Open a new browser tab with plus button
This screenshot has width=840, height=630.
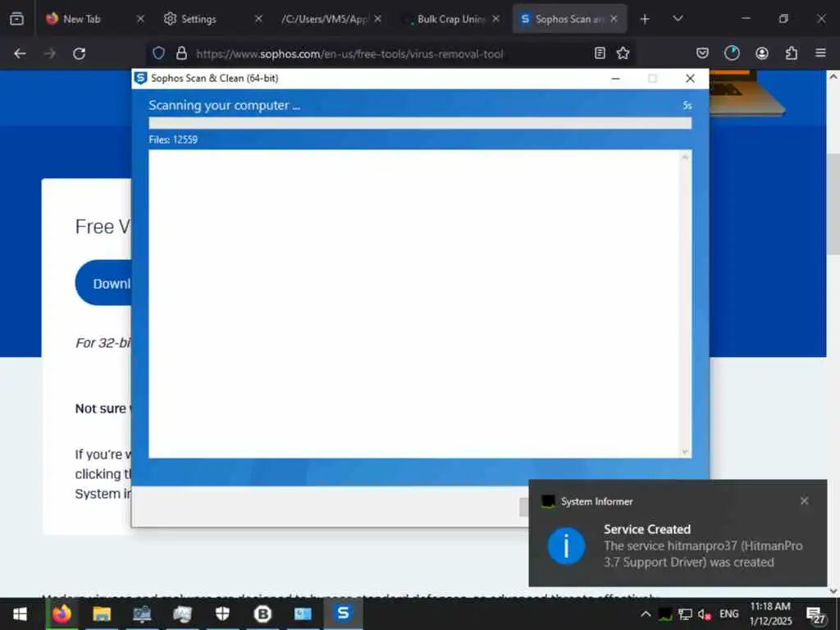point(645,19)
